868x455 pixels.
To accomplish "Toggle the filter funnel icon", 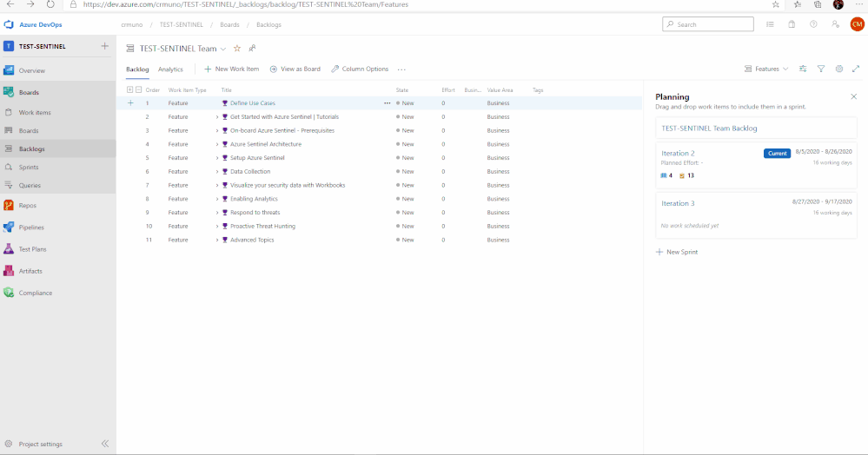I will click(x=821, y=69).
